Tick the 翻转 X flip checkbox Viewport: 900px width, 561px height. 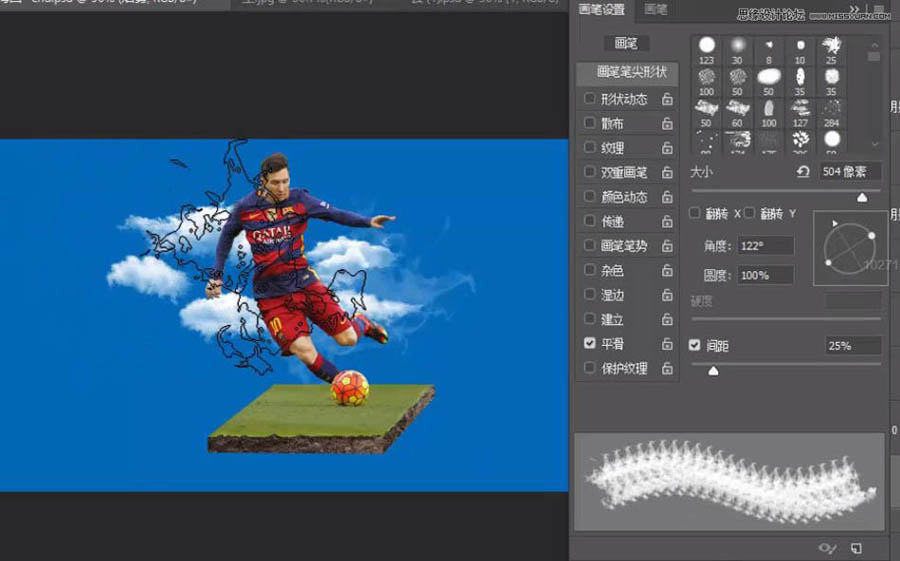tap(695, 213)
